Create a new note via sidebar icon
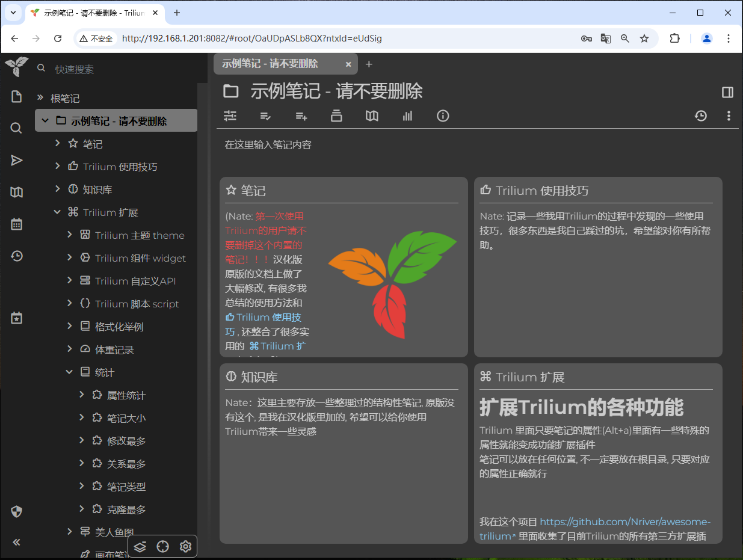The image size is (743, 560). pyautogui.click(x=16, y=96)
